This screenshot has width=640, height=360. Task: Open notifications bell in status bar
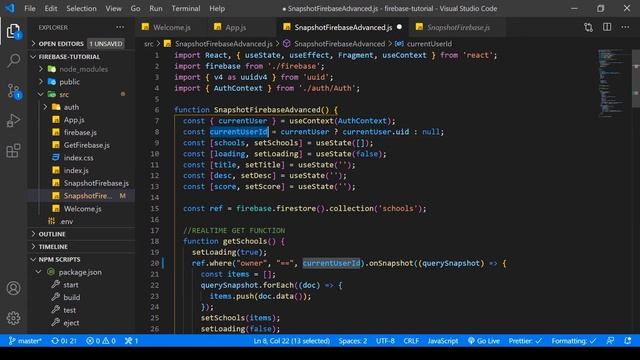628,341
